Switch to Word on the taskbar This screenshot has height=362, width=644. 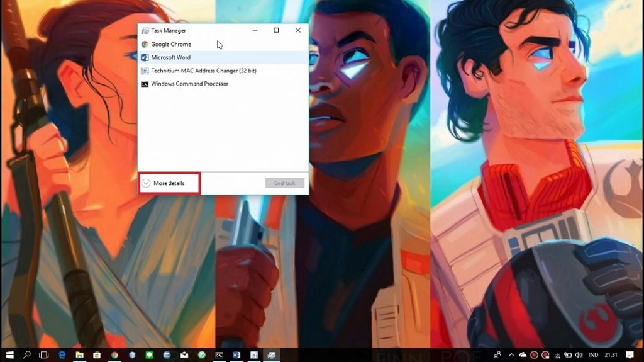tap(236, 355)
